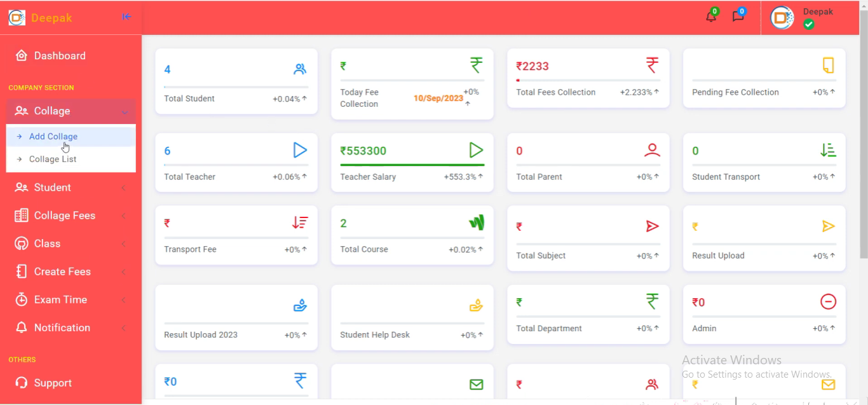Open the Deepak user profile avatar
This screenshot has height=405, width=868.
pos(782,18)
